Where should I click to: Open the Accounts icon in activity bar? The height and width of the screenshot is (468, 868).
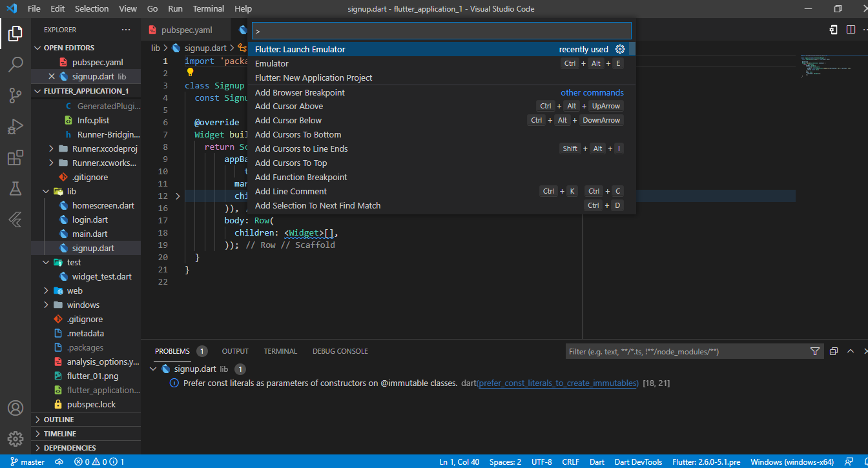(15, 408)
